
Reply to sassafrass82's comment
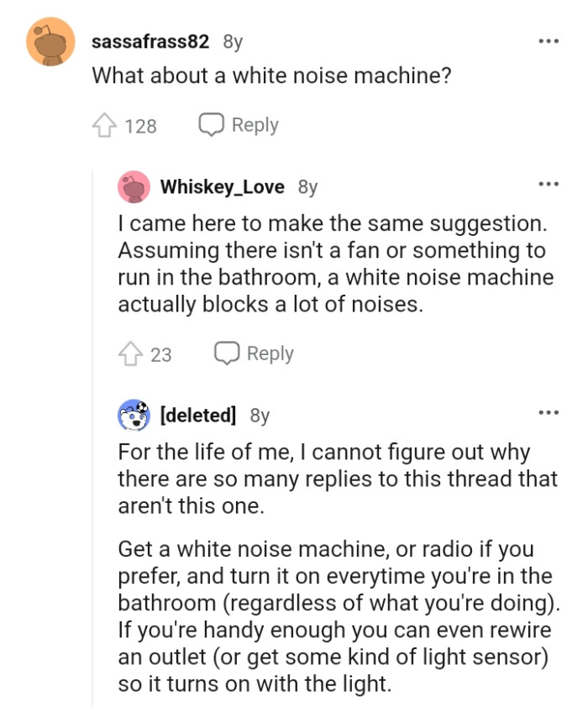[255, 124]
